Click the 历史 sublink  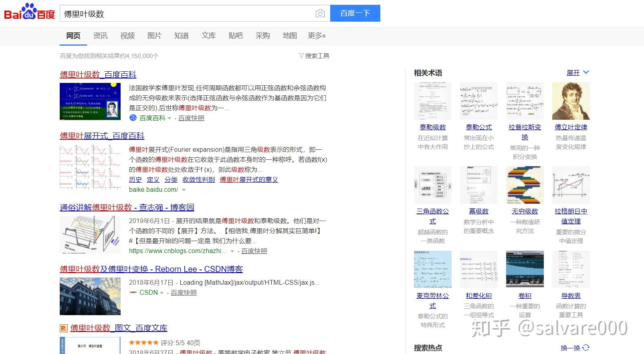click(135, 180)
